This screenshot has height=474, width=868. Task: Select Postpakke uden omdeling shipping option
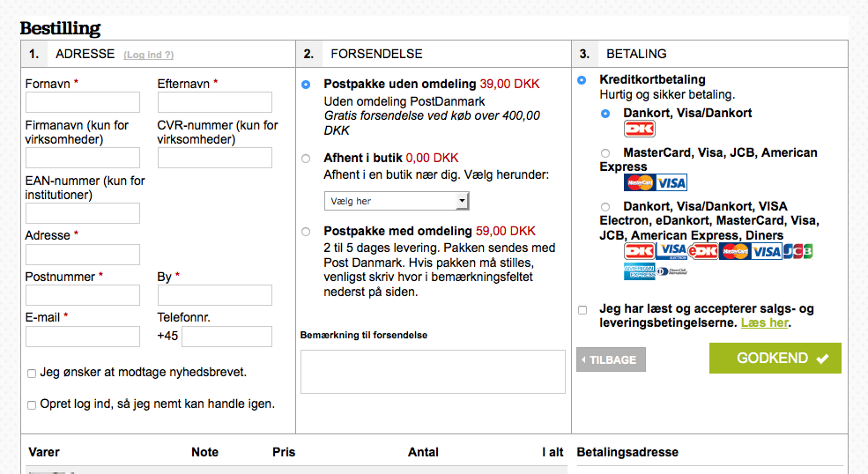(x=306, y=85)
